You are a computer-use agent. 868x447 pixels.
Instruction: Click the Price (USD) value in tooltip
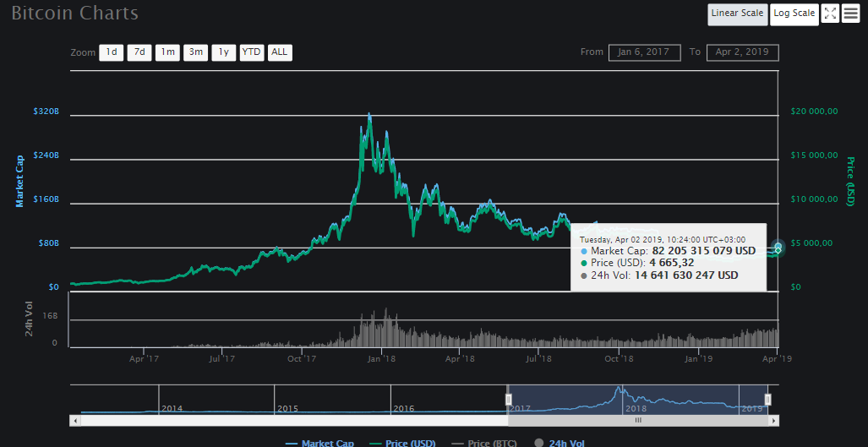click(x=673, y=263)
